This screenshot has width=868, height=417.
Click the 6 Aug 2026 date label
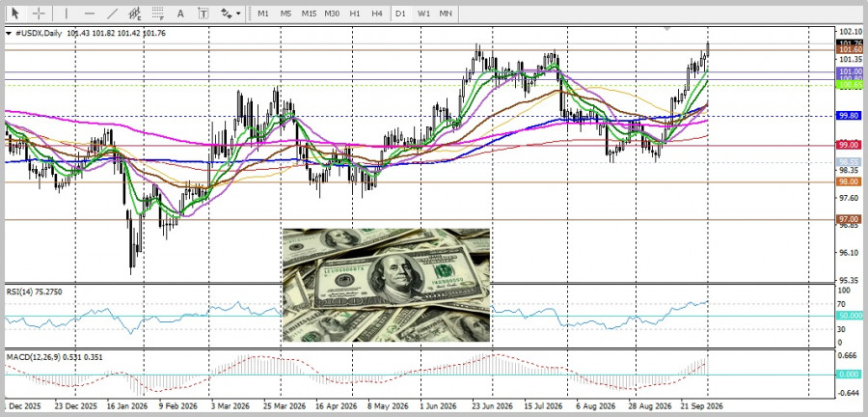pyautogui.click(x=595, y=406)
